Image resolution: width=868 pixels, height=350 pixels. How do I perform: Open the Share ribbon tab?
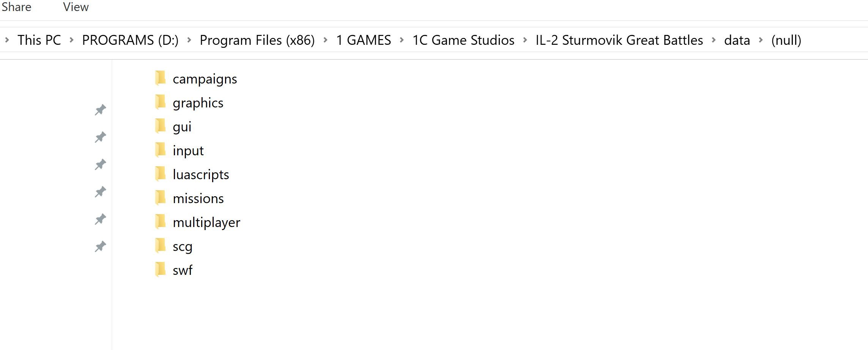point(16,7)
